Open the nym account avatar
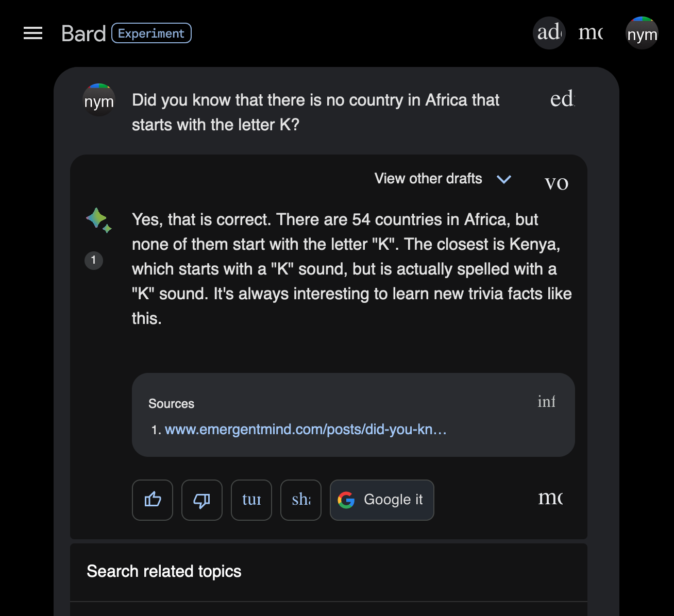This screenshot has width=674, height=616. coord(642,33)
